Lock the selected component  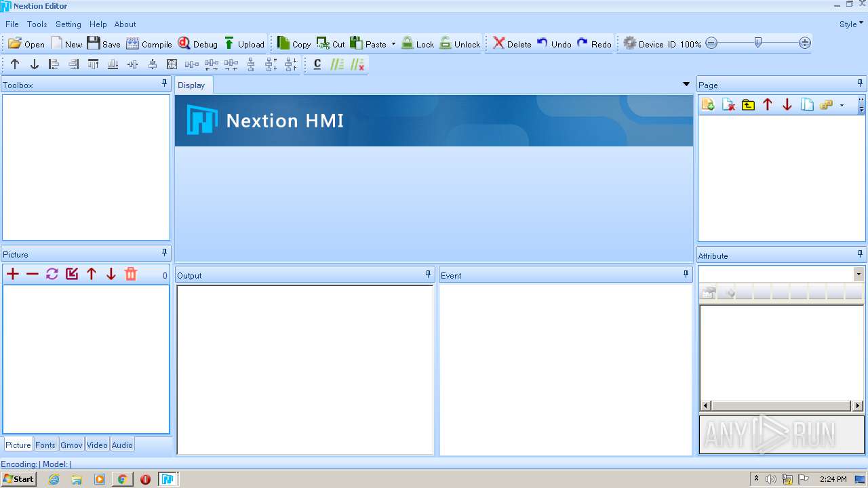click(x=418, y=43)
